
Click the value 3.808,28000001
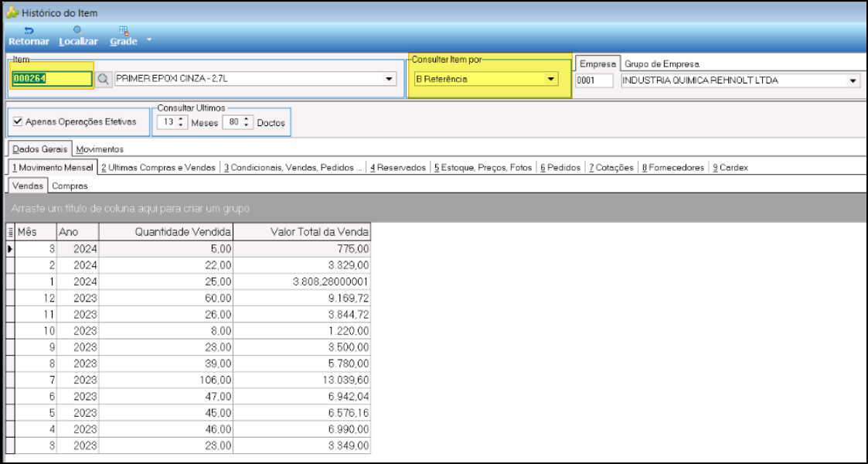pyautogui.click(x=332, y=282)
